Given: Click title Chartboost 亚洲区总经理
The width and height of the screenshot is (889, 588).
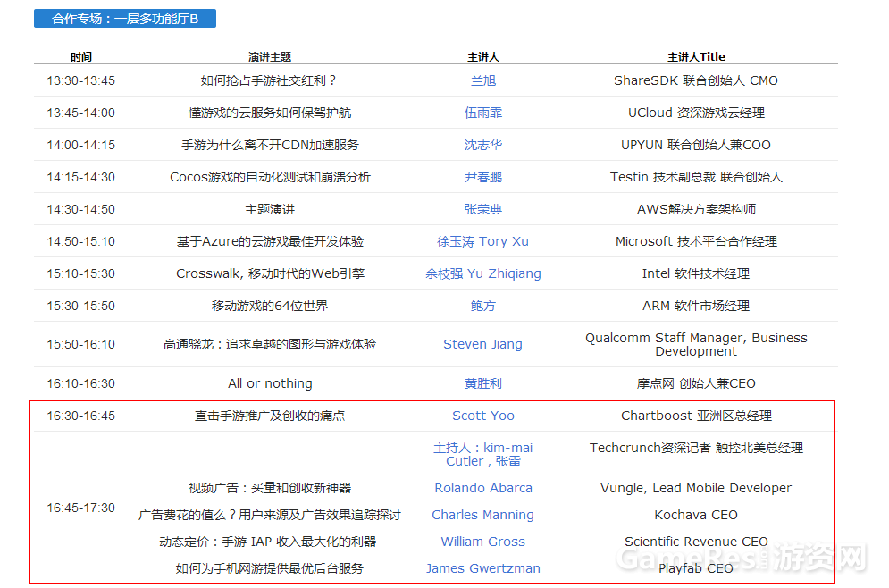Looking at the screenshot, I should (696, 416).
